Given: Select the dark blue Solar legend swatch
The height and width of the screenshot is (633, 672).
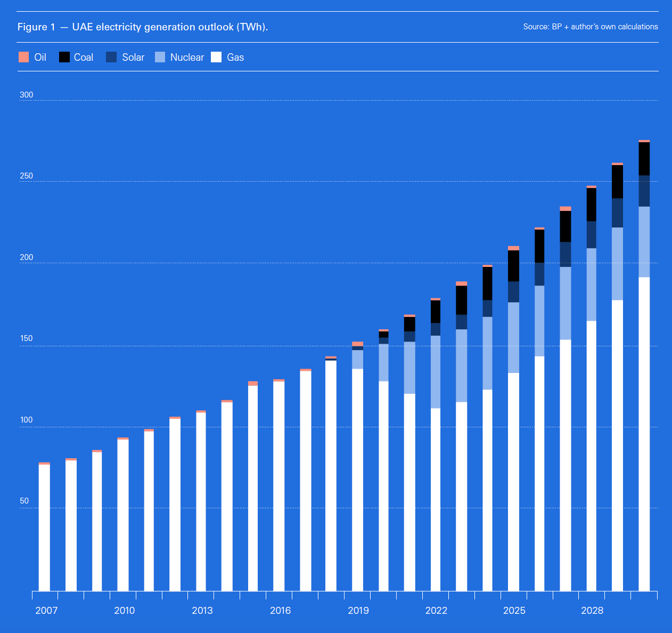Looking at the screenshot, I should (x=111, y=57).
